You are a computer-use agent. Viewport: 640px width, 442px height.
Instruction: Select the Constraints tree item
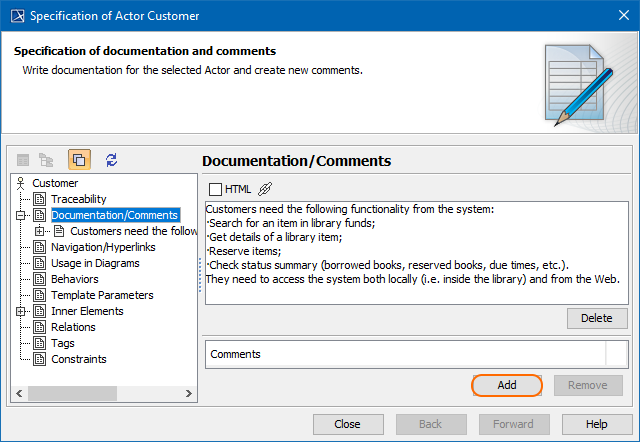(78, 359)
